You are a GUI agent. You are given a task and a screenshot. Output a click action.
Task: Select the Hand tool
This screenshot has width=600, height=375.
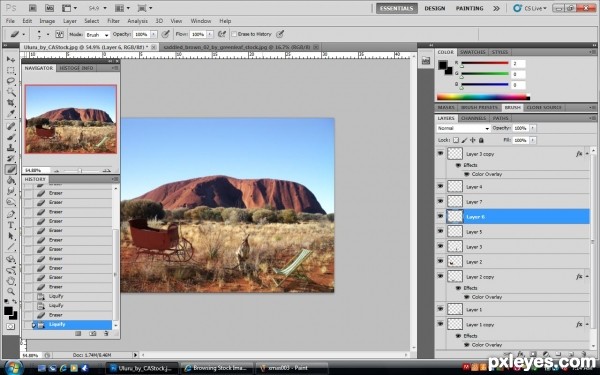(x=11, y=281)
